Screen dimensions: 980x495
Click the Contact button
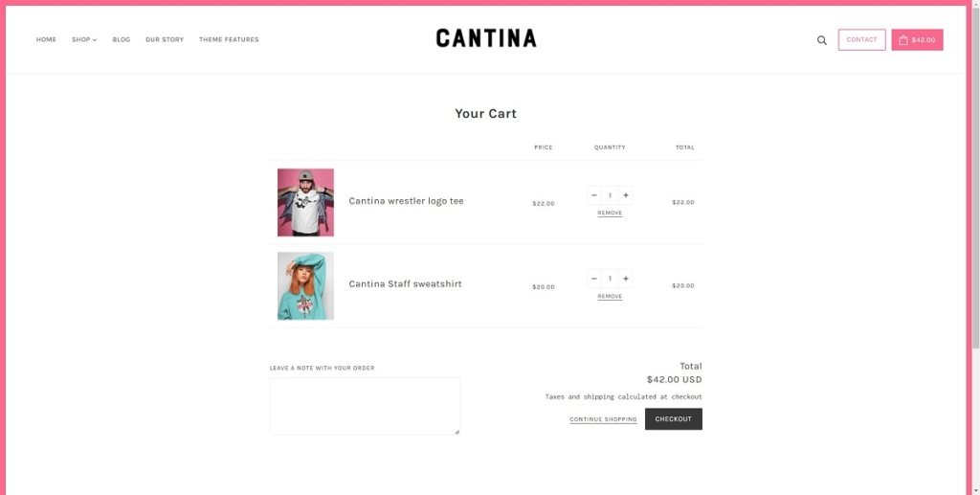[x=861, y=40]
